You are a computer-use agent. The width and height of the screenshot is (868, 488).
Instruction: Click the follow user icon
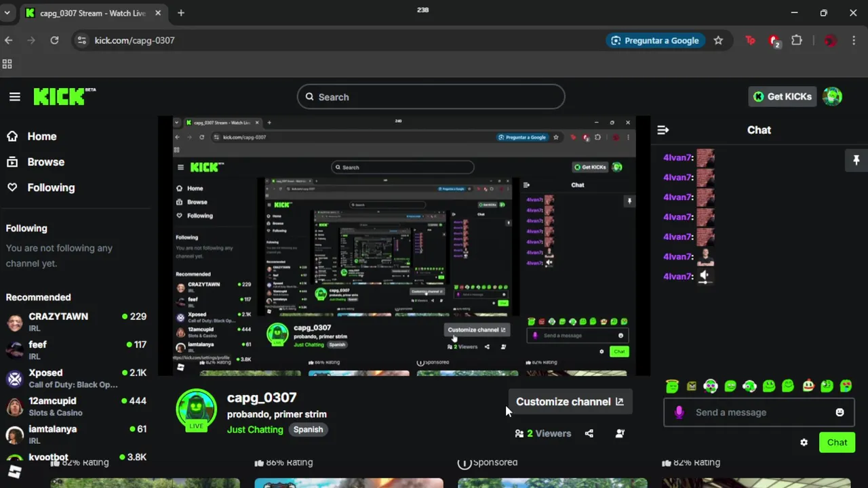(x=620, y=434)
